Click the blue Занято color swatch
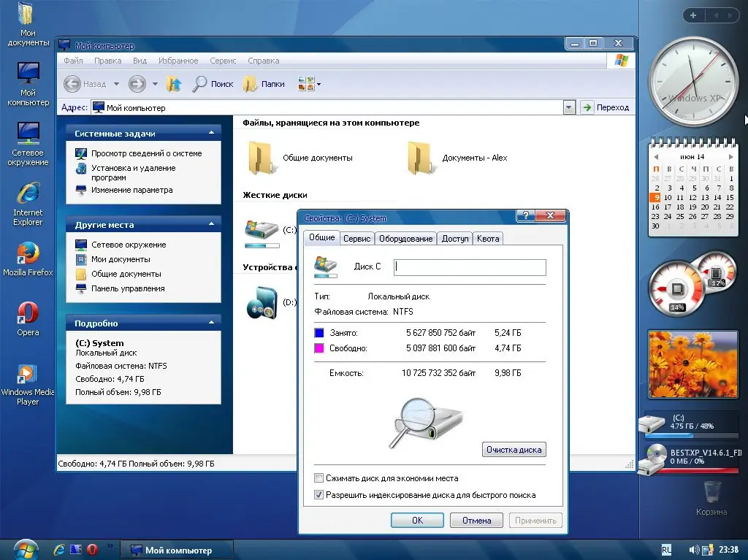748x560 pixels. 319,333
